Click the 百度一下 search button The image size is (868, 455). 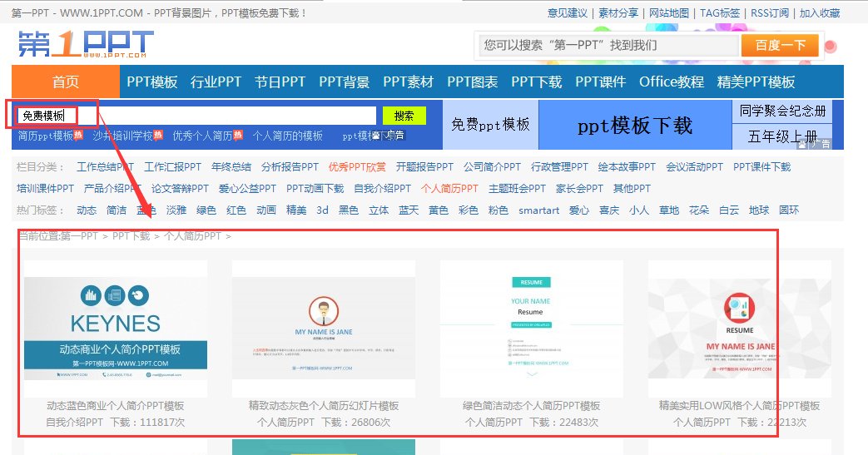(x=780, y=46)
